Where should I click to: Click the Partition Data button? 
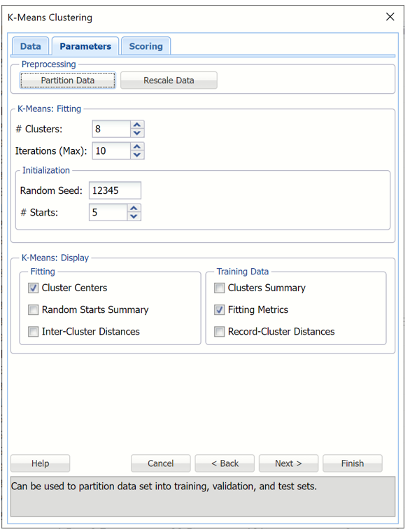pyautogui.click(x=68, y=80)
